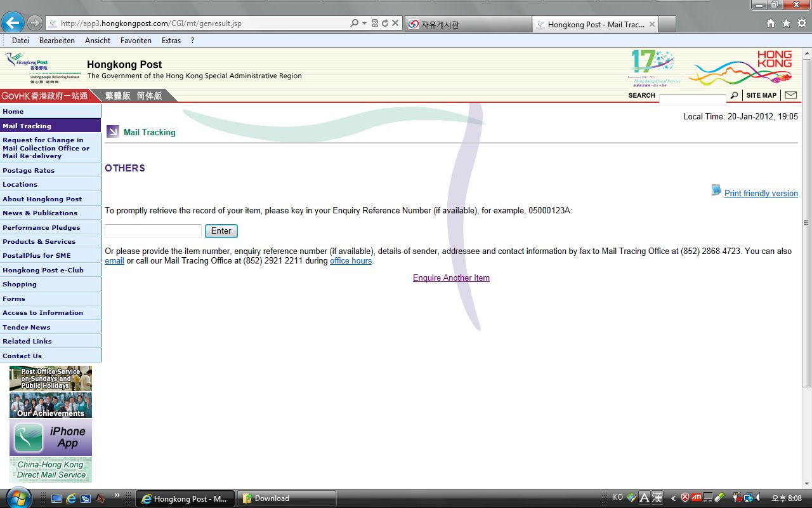The image size is (812, 508).
Task: Select Mail Tracking in the sidebar
Action: click(51, 126)
